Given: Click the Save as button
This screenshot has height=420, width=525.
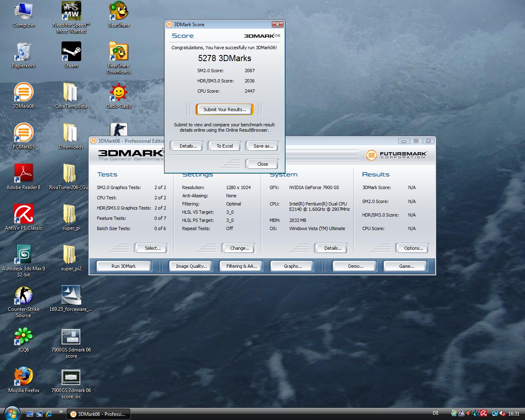Looking at the screenshot, I should (263, 146).
